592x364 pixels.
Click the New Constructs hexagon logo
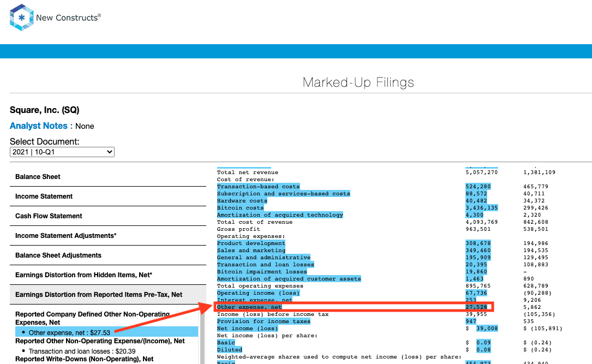click(x=21, y=17)
